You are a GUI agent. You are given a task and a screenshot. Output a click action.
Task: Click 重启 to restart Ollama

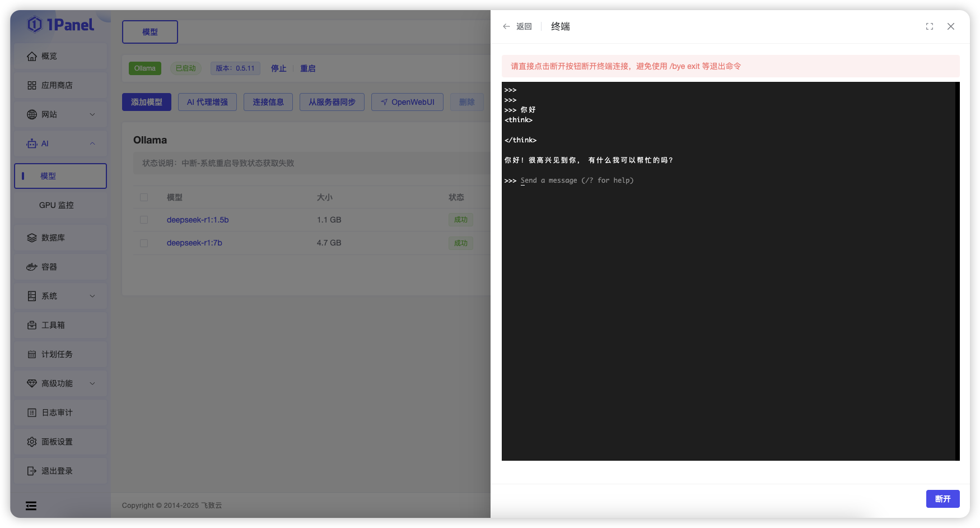pyautogui.click(x=308, y=68)
